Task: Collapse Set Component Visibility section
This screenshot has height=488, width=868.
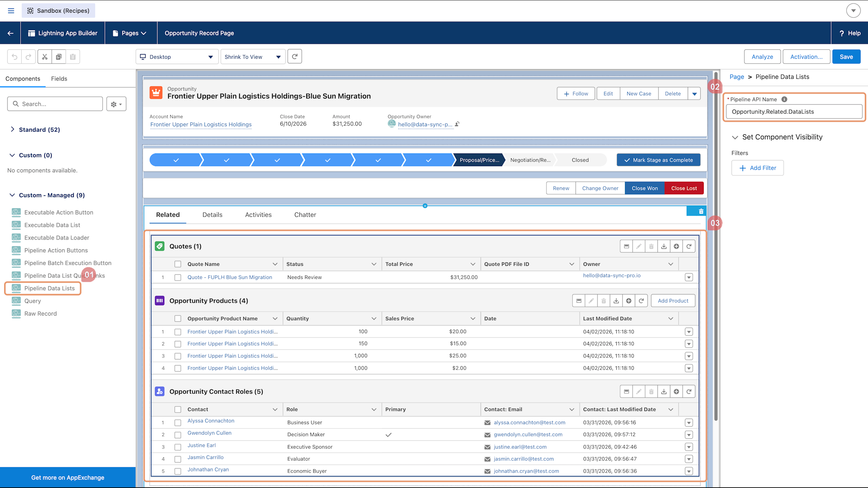Action: tap(735, 137)
